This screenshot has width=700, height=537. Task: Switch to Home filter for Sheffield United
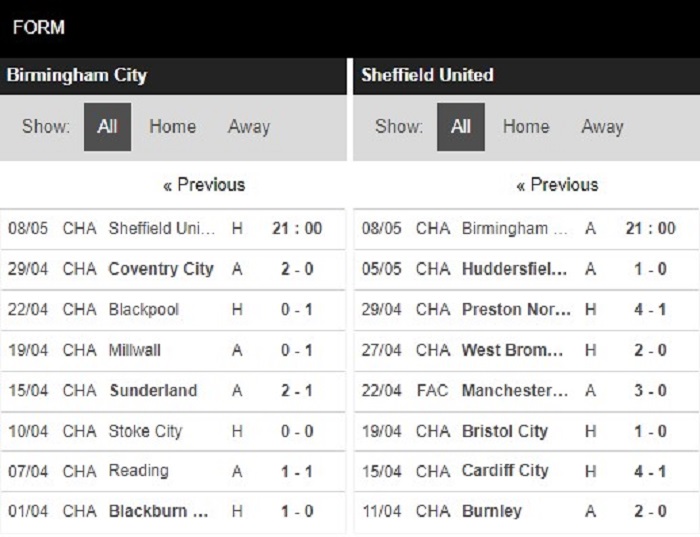point(526,127)
